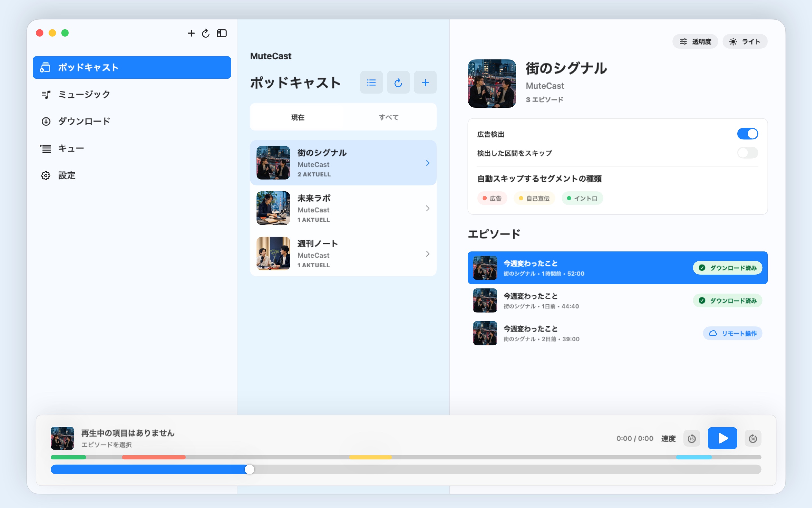Click the 週刊ノート podcast thumbnail
Image resolution: width=812 pixels, height=508 pixels.
tap(273, 253)
